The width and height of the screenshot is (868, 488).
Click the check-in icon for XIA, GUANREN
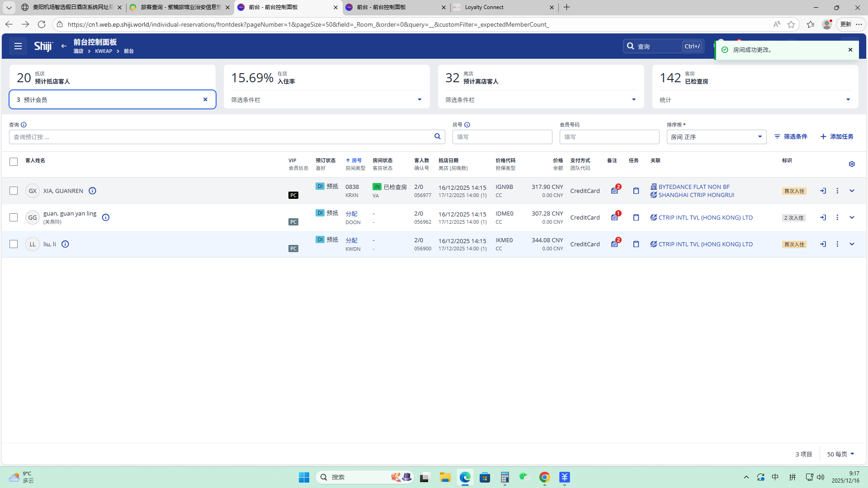[x=823, y=191]
